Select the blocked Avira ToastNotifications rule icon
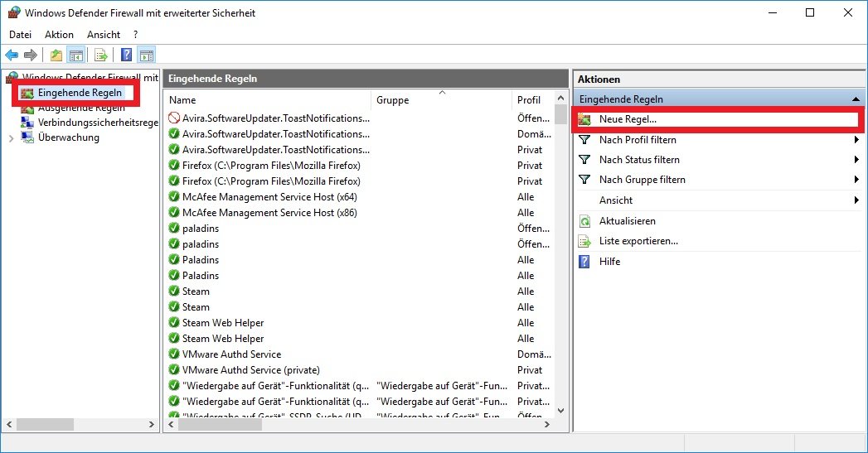This screenshot has height=453, width=868. (x=174, y=118)
